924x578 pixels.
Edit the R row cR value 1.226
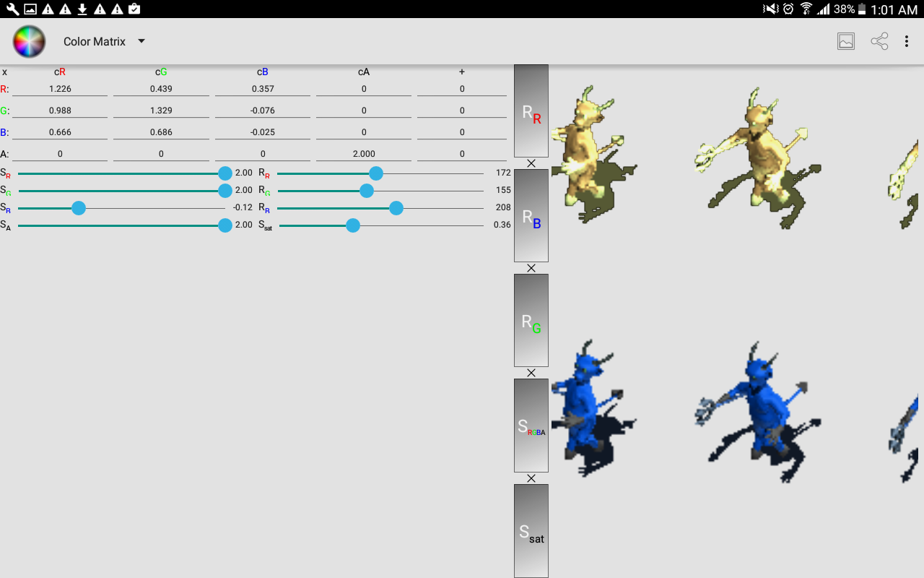click(60, 89)
